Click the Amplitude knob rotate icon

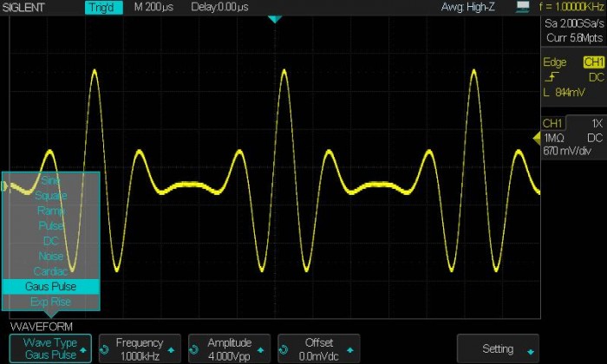point(194,349)
